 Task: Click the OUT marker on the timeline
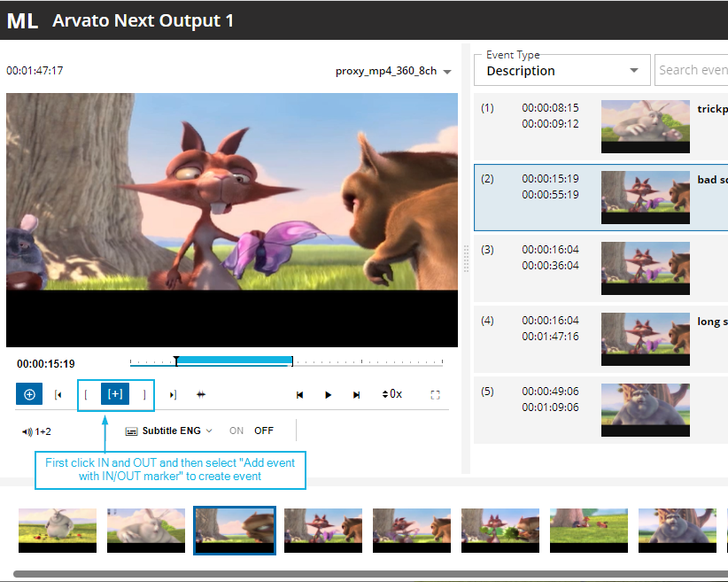pos(292,361)
